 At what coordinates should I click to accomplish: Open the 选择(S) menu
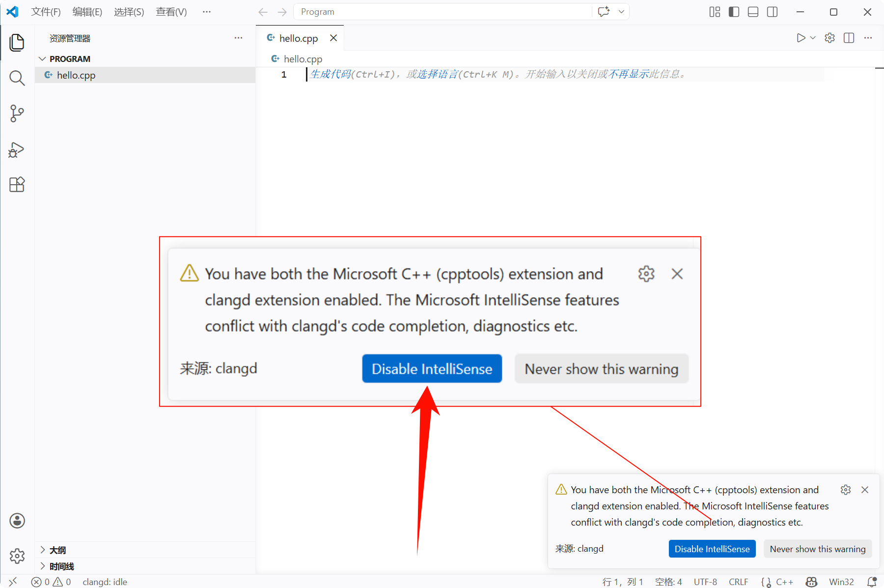tap(129, 12)
